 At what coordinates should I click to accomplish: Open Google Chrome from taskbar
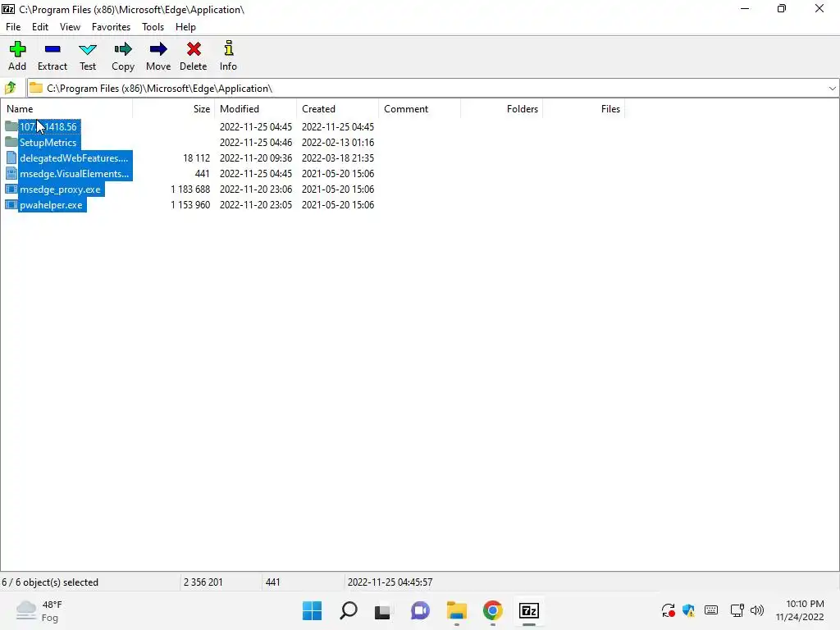(493, 610)
